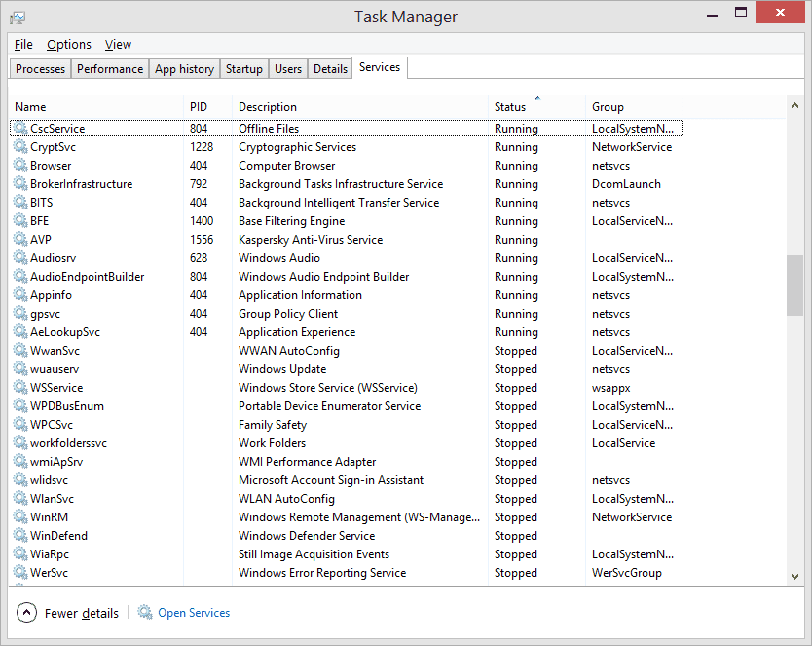812x646 pixels.
Task: Click the Open Services gear icon
Action: point(145,613)
